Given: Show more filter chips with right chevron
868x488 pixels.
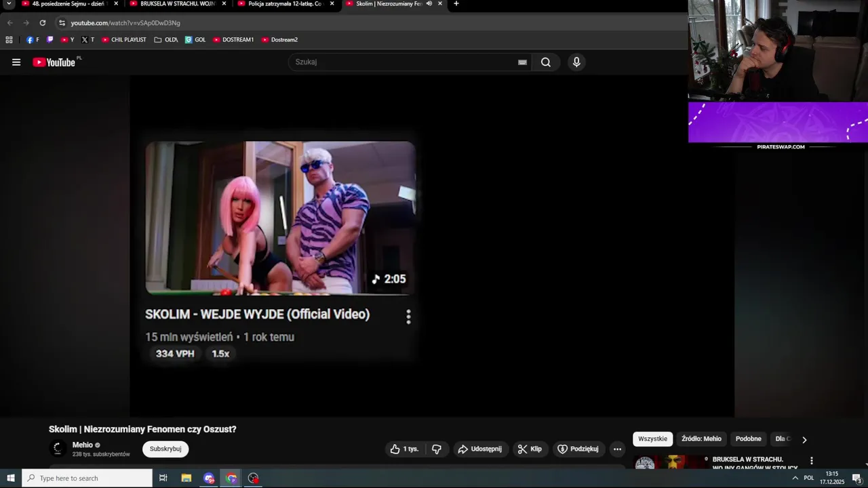Looking at the screenshot, I should [804, 440].
